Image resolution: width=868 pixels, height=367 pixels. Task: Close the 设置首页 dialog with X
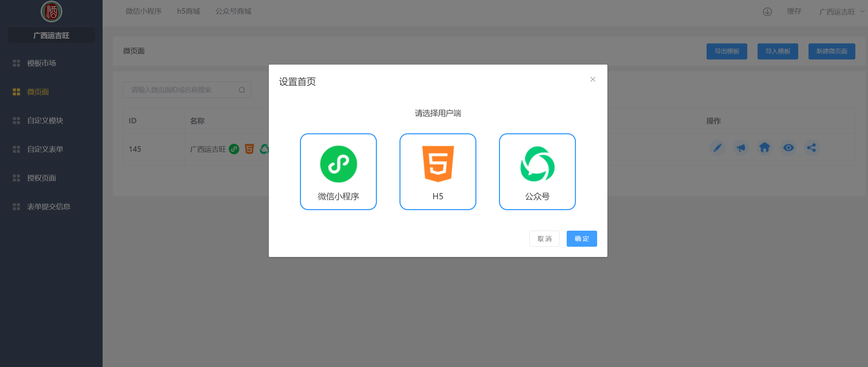pos(593,79)
